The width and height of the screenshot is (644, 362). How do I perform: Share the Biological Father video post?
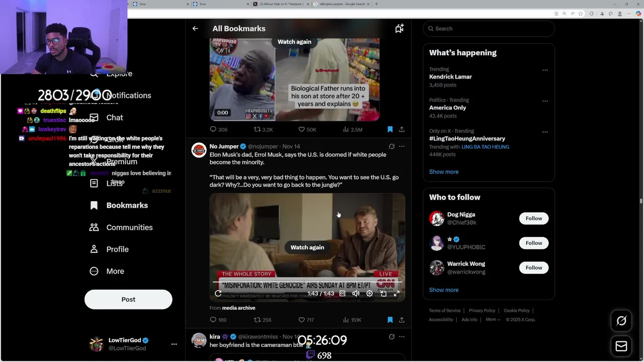401,129
